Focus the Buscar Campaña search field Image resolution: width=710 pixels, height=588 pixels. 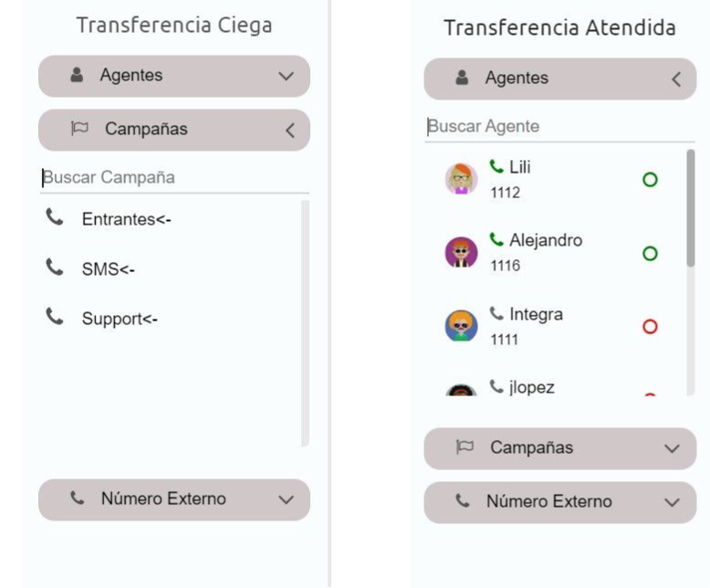click(x=174, y=177)
